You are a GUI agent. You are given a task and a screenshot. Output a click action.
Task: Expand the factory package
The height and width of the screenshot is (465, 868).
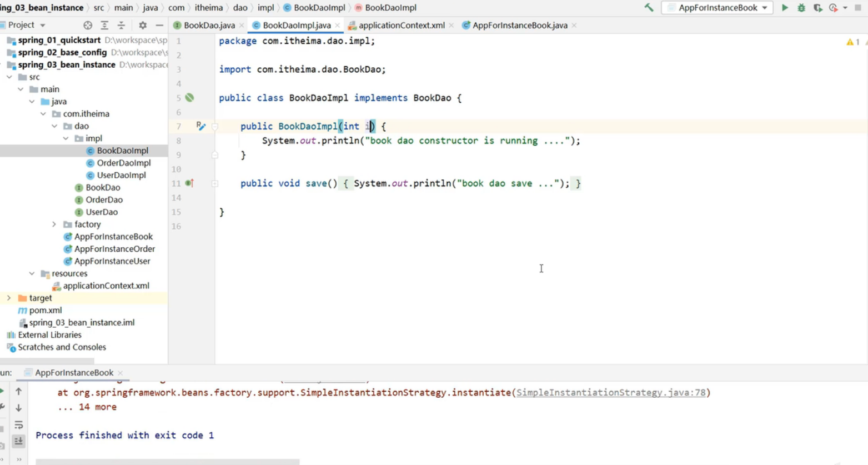[x=54, y=224]
